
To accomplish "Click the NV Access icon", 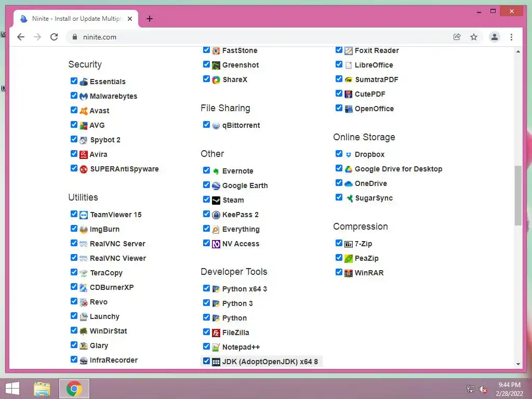I will 216,244.
